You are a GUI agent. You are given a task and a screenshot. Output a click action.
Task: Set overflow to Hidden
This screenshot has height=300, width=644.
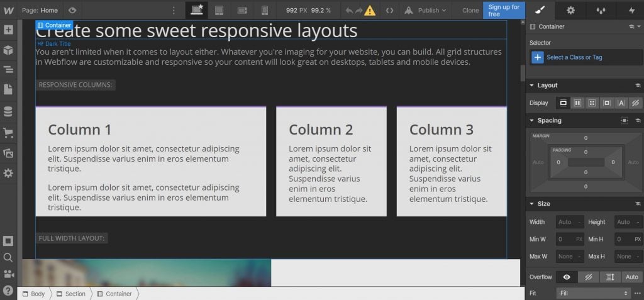point(589,277)
